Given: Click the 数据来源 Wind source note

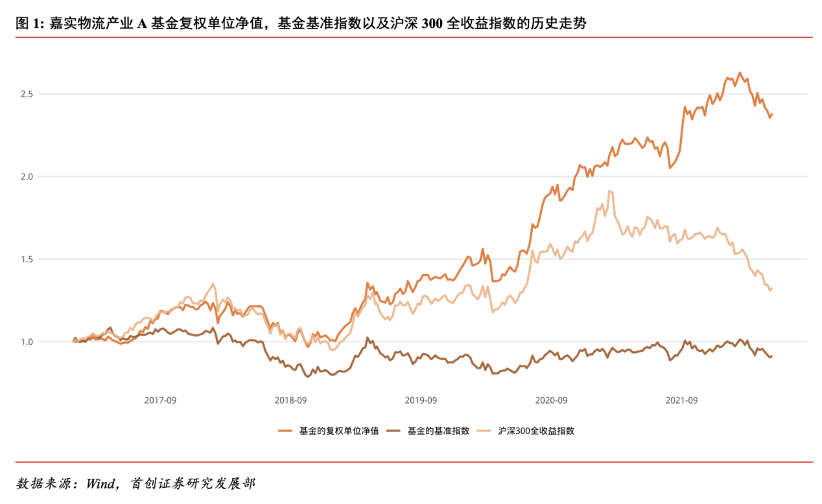Looking at the screenshot, I should 135,483.
